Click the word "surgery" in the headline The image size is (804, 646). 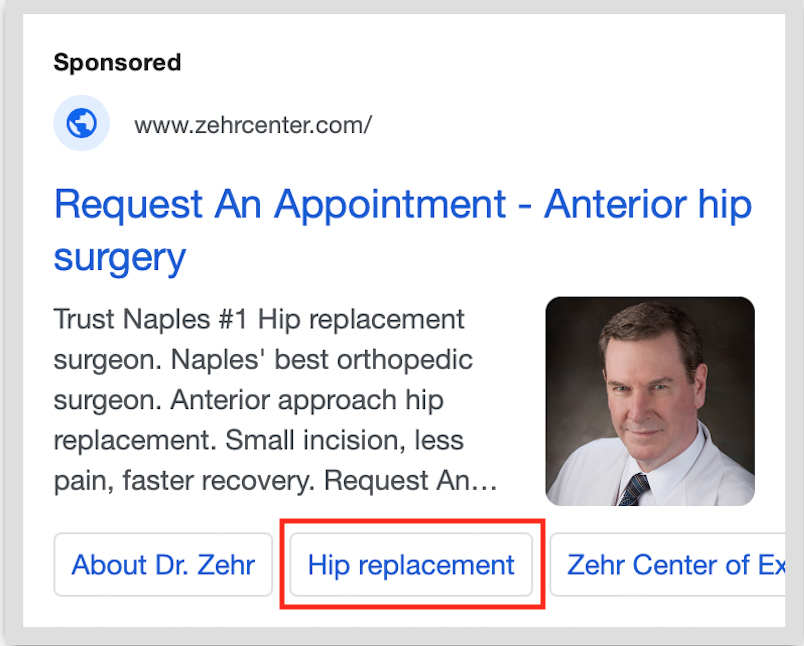(120, 257)
